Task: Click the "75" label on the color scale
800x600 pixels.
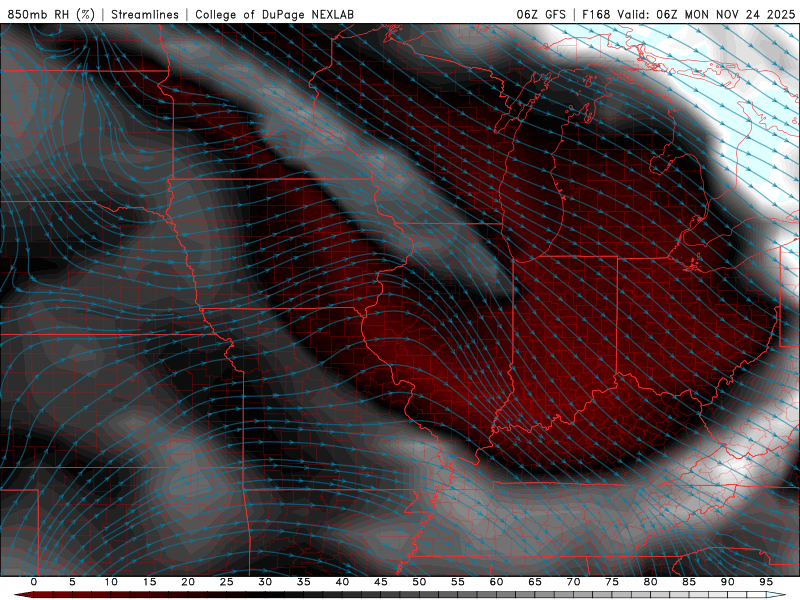Action: (x=612, y=582)
